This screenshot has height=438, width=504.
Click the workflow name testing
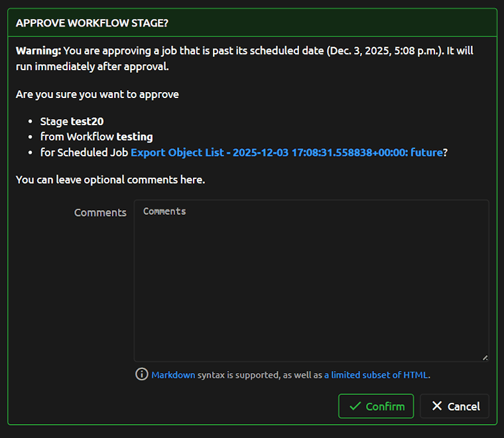(x=135, y=137)
